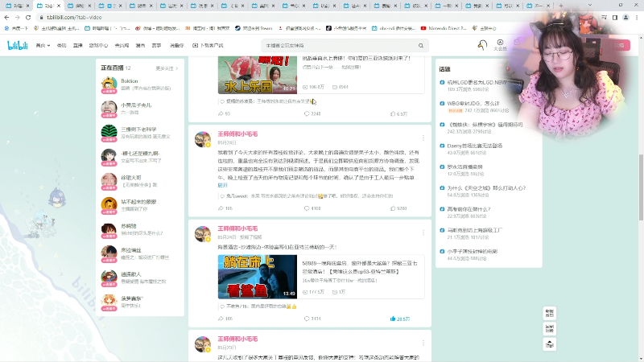Viewport: 644px width, 362px height.
Task: Like the post with 6.5万 likes
Action: tap(398, 113)
